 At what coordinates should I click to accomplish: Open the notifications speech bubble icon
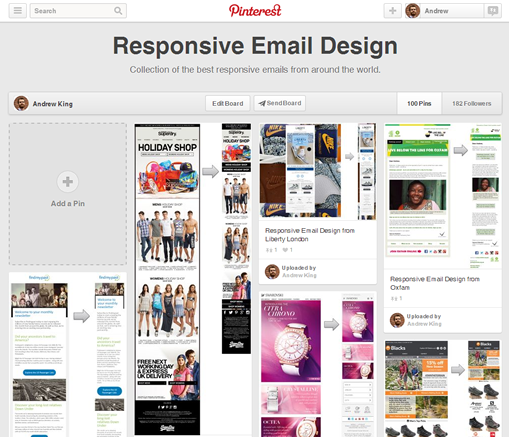(x=493, y=11)
